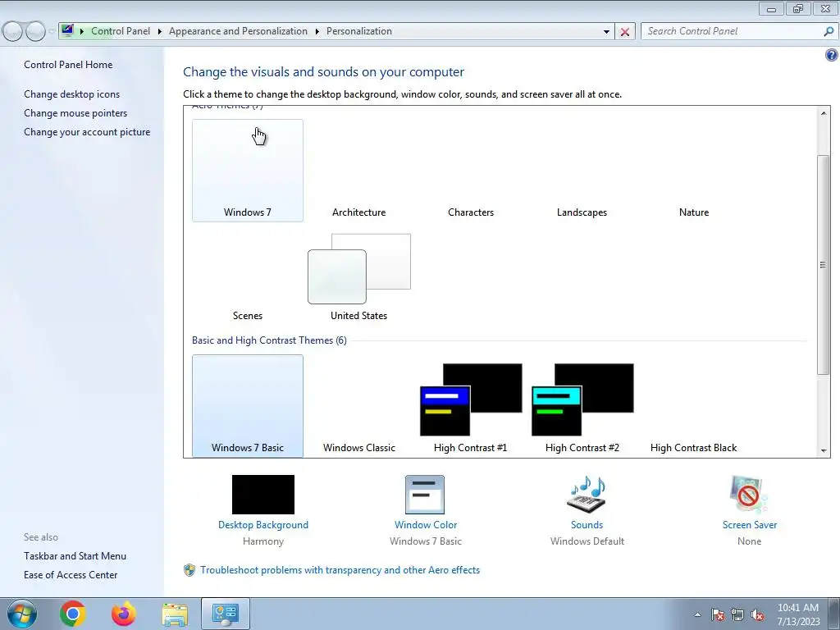The width and height of the screenshot is (840, 630).
Task: Open Change mouse pointers link
Action: click(75, 113)
